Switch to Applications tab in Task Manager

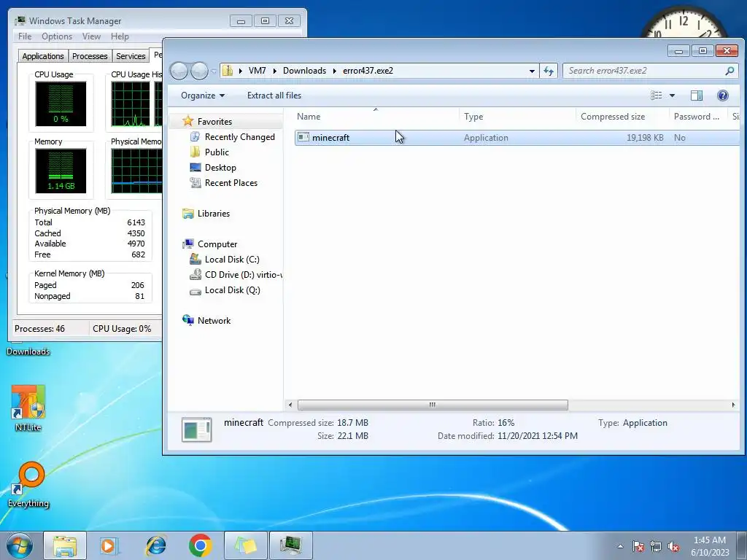click(43, 55)
